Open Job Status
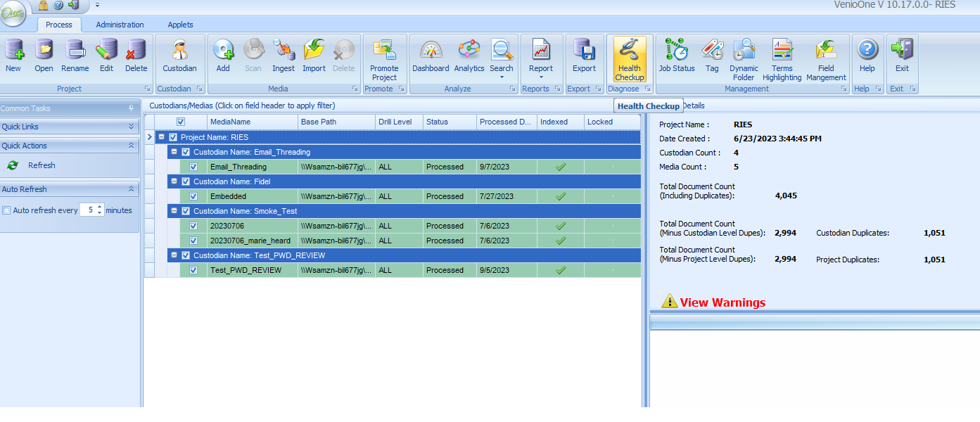The image size is (980, 422). [677, 56]
